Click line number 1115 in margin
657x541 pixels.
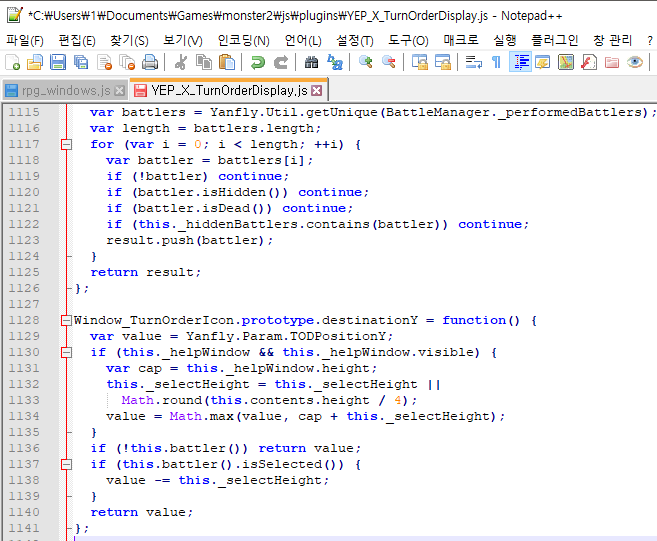(24, 112)
